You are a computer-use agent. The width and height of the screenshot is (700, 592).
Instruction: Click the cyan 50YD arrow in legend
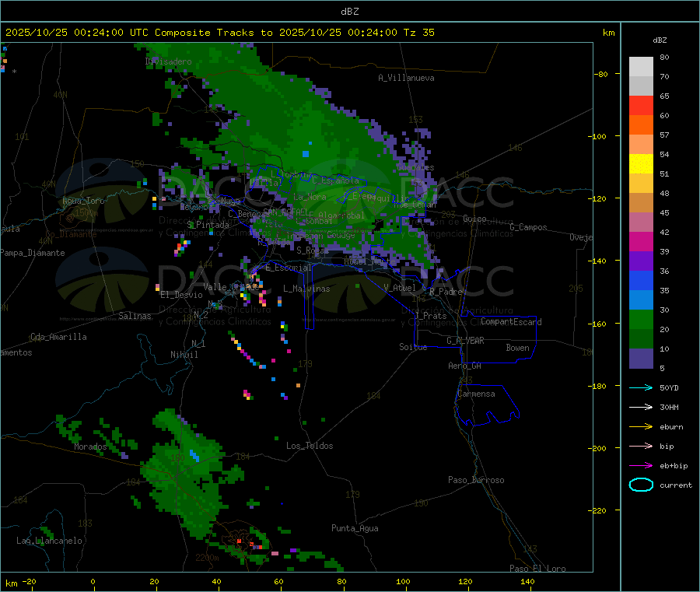click(641, 387)
